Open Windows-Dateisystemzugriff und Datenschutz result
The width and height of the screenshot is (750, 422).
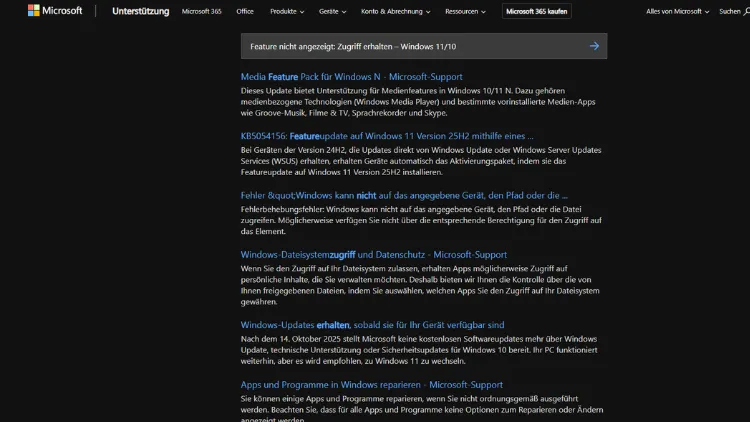374,255
